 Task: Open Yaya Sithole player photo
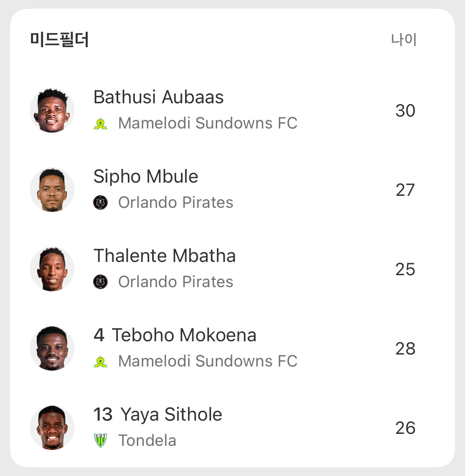pos(52,428)
